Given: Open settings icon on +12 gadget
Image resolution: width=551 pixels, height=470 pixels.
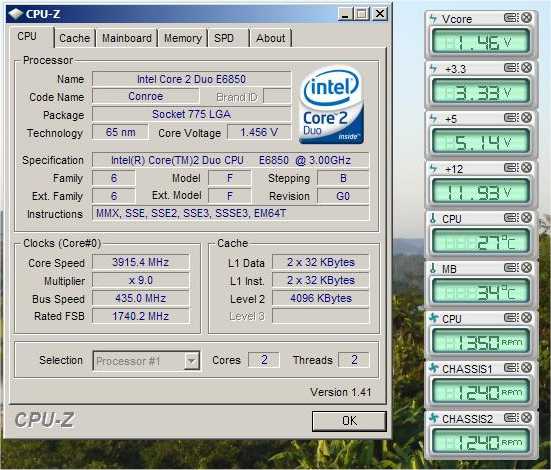Looking at the screenshot, I should [511, 168].
